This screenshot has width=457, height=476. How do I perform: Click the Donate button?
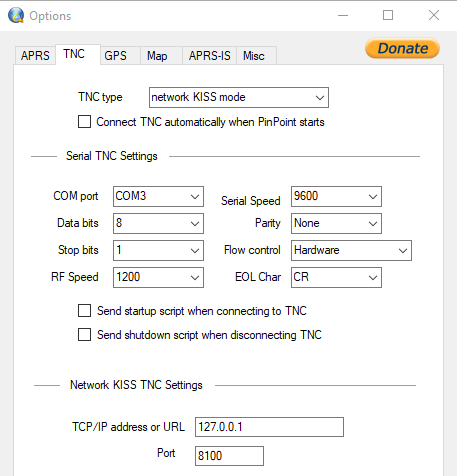tap(402, 48)
